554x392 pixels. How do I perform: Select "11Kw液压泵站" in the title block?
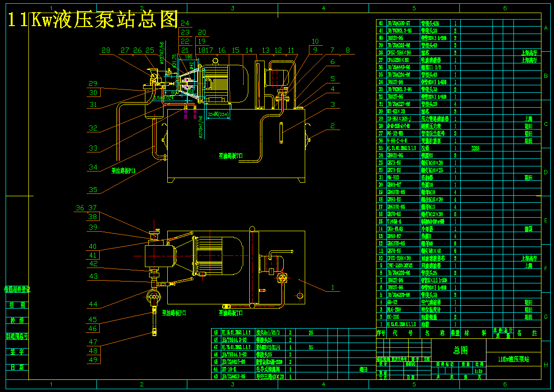[x=514, y=359]
